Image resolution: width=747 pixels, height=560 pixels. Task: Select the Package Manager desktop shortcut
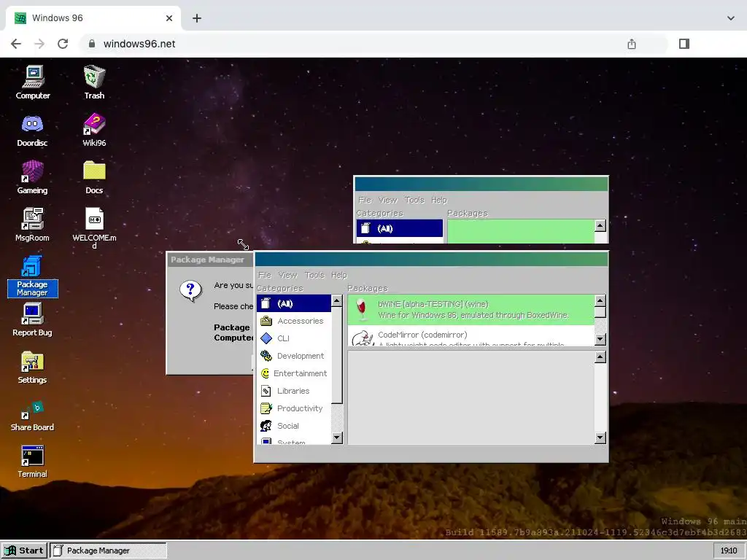coord(32,276)
